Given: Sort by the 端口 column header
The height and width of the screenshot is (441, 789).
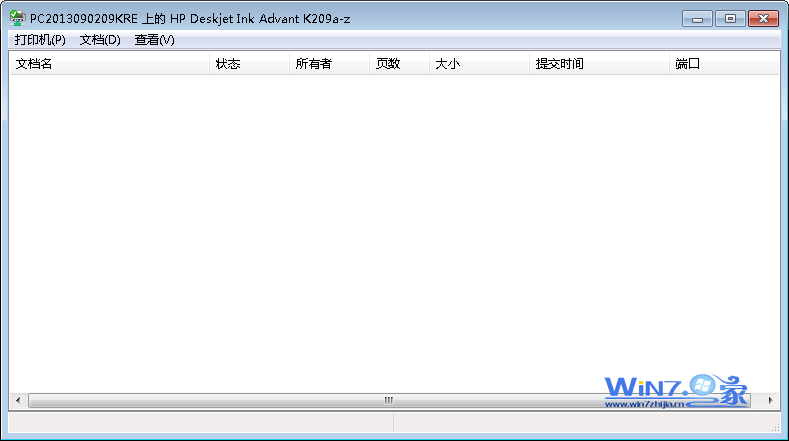Looking at the screenshot, I should click(x=724, y=64).
